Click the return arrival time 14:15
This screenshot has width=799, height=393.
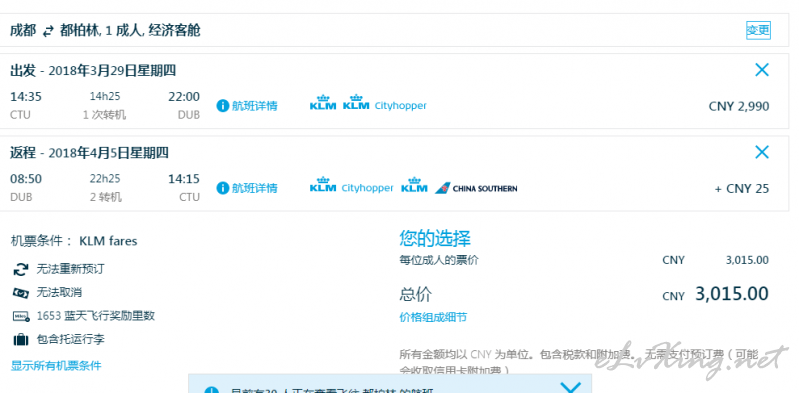[184, 179]
